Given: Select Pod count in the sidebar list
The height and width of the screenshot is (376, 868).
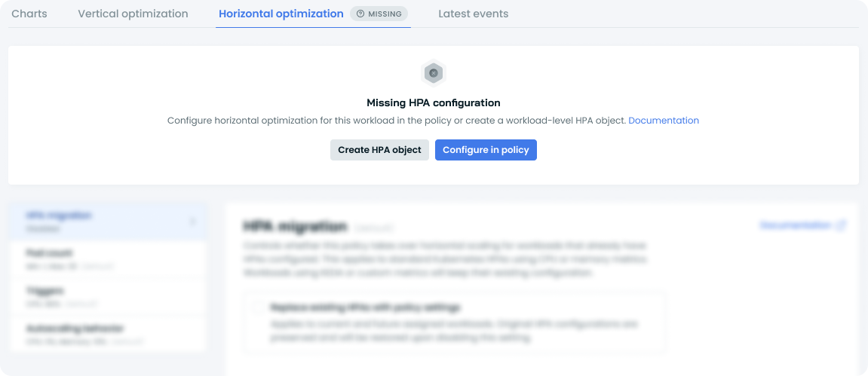Looking at the screenshot, I should click(108, 258).
